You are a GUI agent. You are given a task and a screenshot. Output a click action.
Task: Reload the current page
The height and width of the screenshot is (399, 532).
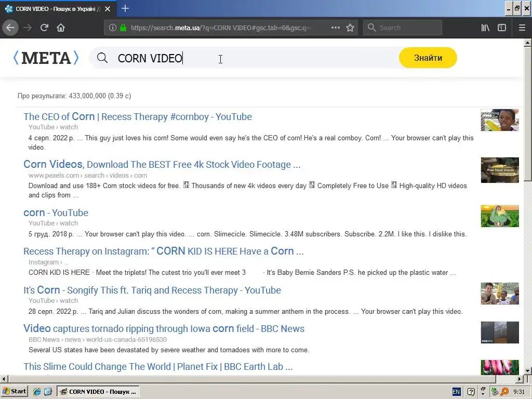point(44,28)
